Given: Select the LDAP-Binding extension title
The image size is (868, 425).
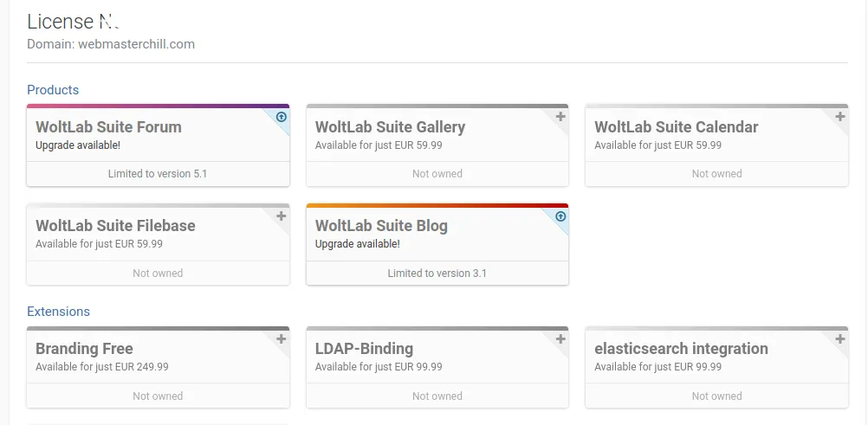Looking at the screenshot, I should pyautogui.click(x=364, y=349).
